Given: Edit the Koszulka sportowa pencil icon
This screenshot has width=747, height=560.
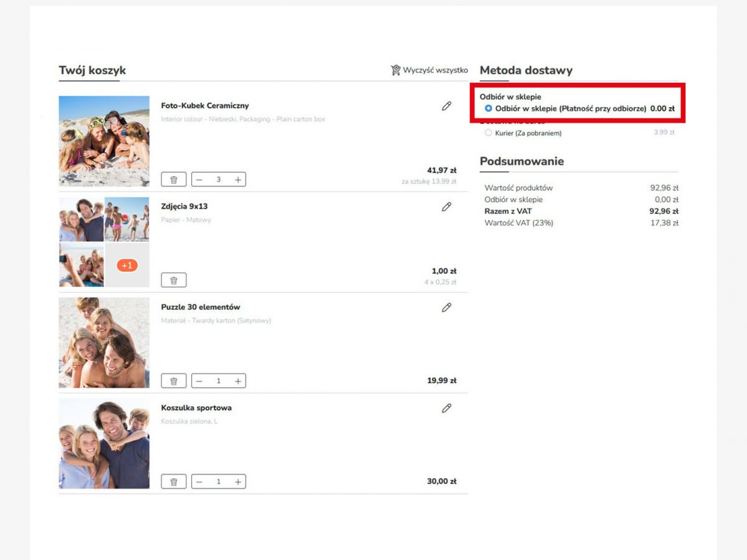Looking at the screenshot, I should 446,409.
